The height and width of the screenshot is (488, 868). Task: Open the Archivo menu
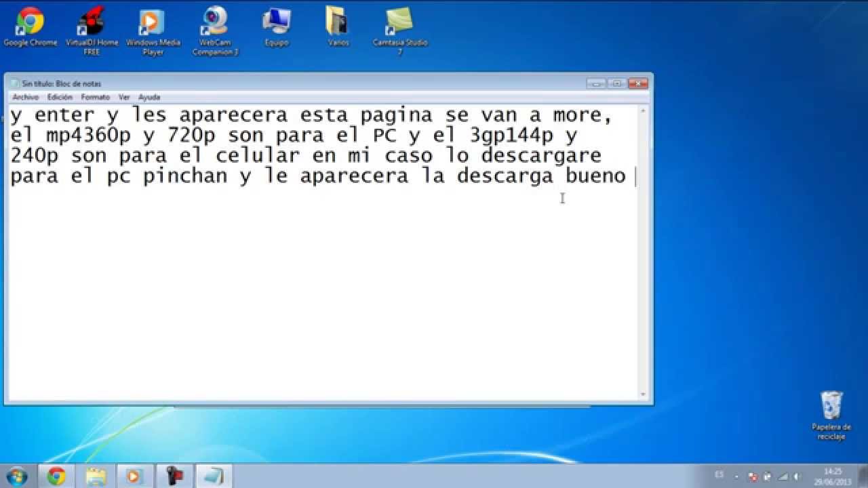(x=25, y=98)
